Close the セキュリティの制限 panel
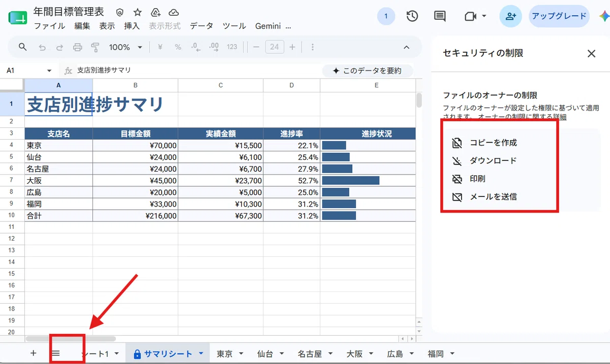 tap(591, 53)
